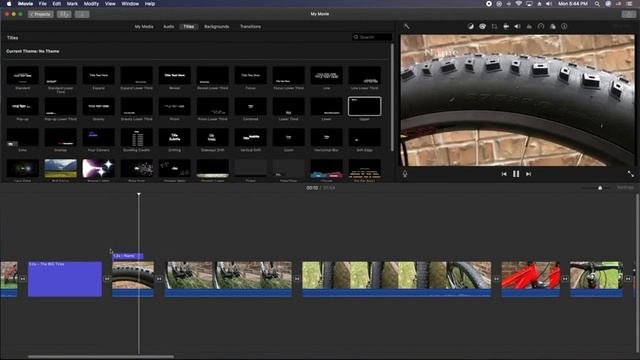Select the Four Corners title thumbnail
The height and width of the screenshot is (360, 640).
point(98,138)
